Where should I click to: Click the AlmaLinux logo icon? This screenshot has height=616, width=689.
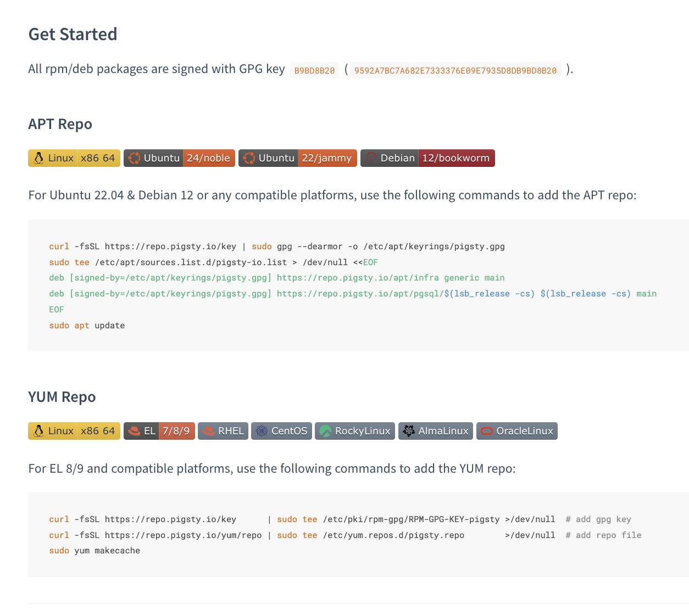pyautogui.click(x=409, y=431)
